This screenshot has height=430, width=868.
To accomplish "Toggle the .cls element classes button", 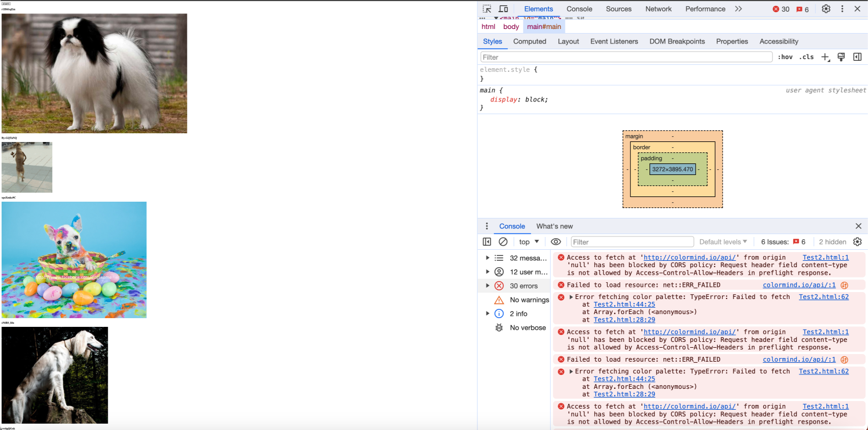I will pos(806,57).
